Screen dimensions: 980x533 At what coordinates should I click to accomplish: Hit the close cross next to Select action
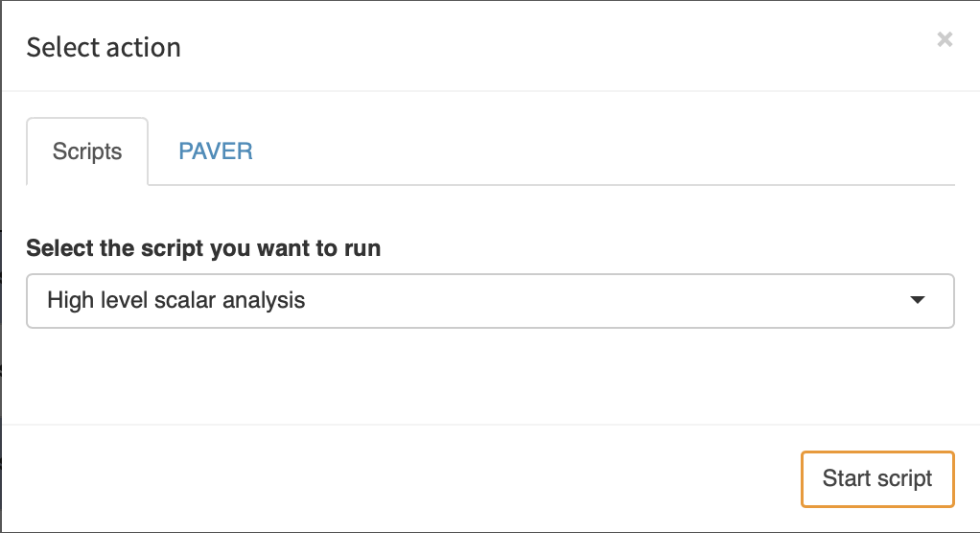[x=945, y=39]
